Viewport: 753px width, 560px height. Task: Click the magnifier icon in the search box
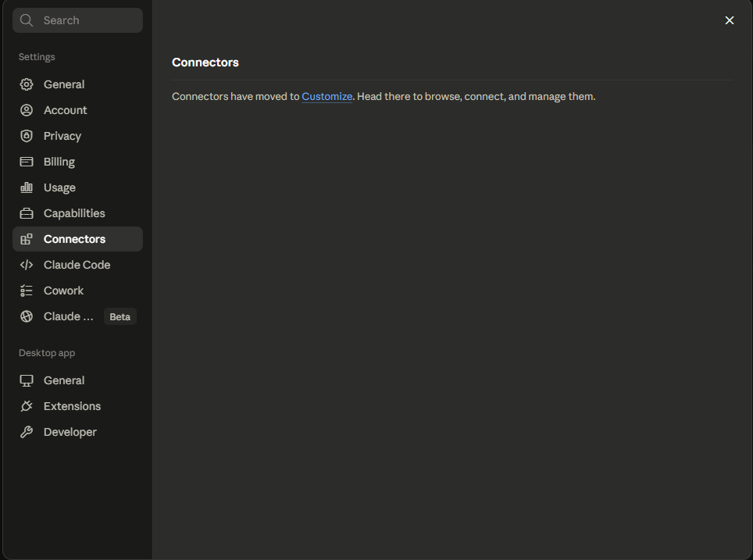27,20
